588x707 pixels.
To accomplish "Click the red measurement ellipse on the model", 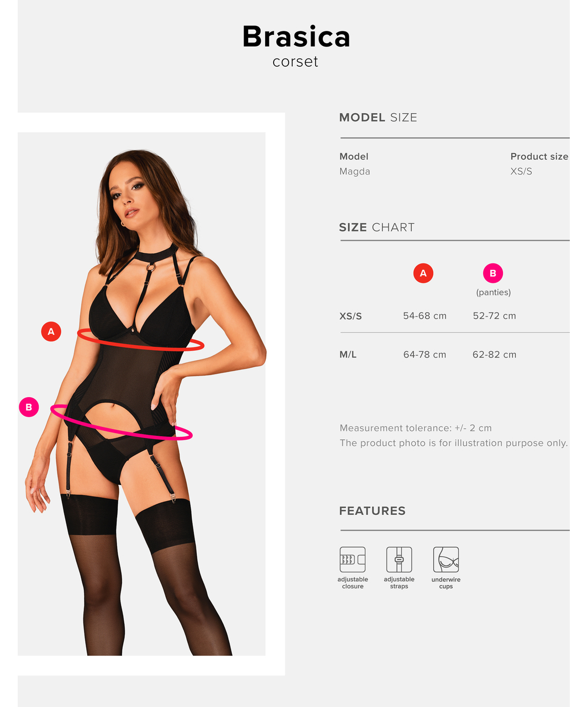I will [140, 340].
